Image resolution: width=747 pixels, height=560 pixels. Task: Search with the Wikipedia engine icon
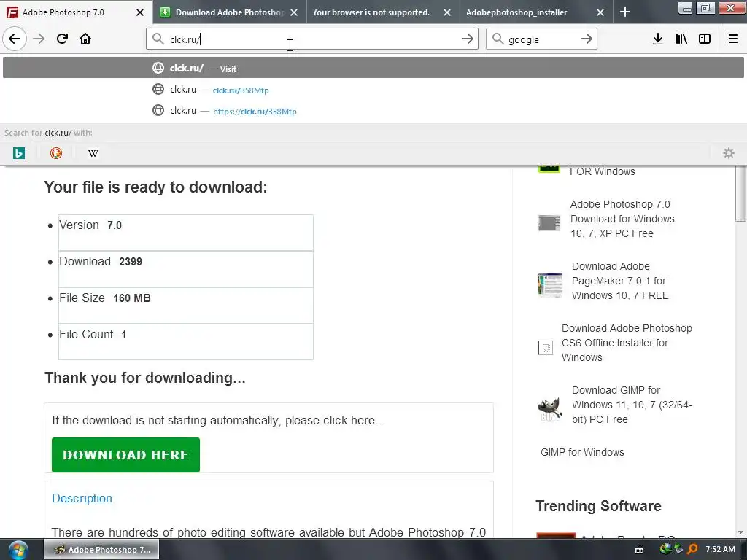tap(93, 153)
